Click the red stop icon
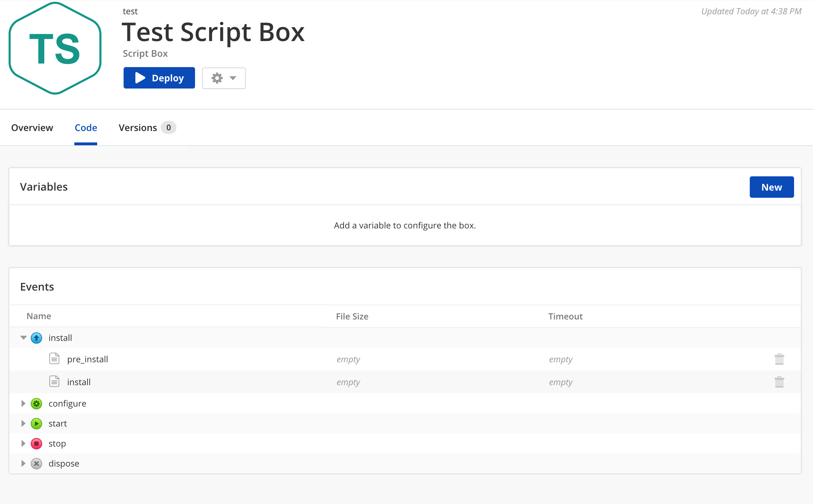The width and height of the screenshot is (813, 504). (36, 444)
